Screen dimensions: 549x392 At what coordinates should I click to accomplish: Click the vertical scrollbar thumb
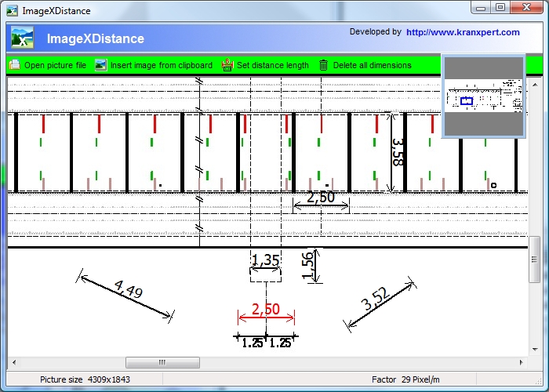coord(535,260)
